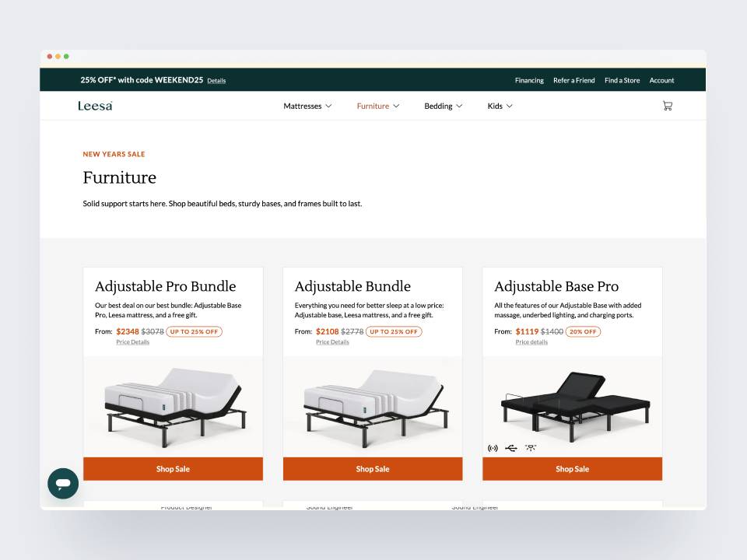View Details of WEEKEND25 promo code
This screenshot has width=747, height=560.
tap(216, 81)
